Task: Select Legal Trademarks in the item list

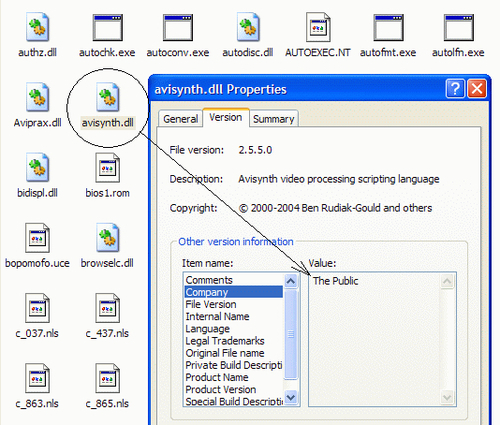Action: (x=233, y=341)
